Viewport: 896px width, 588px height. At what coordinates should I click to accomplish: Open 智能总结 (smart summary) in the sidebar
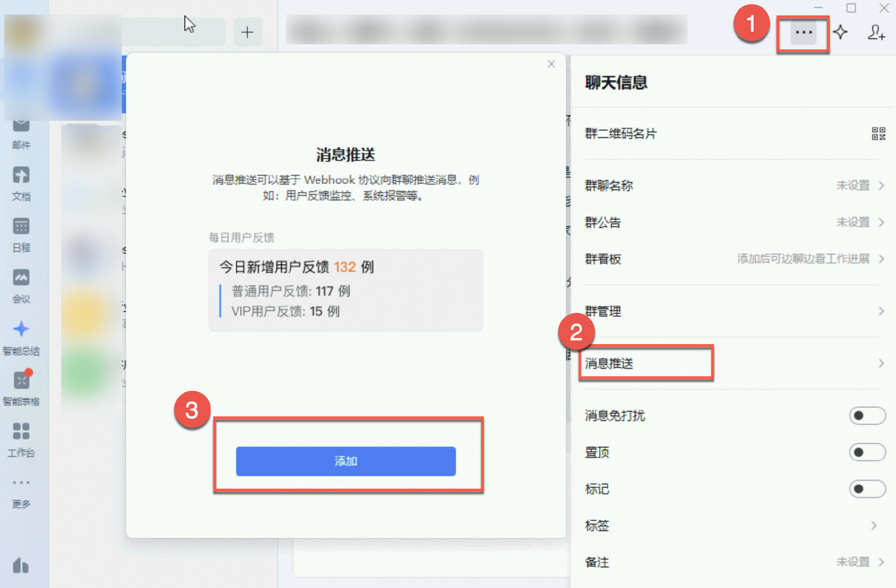point(21,330)
